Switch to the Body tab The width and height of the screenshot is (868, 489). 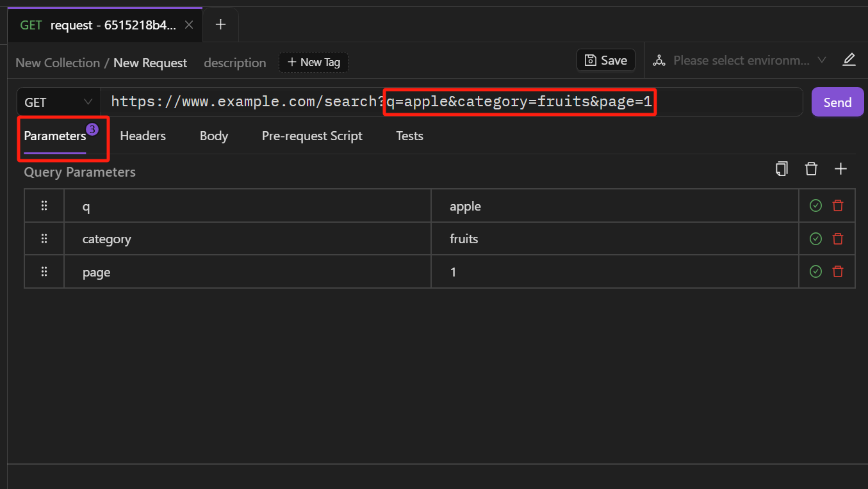click(x=214, y=136)
